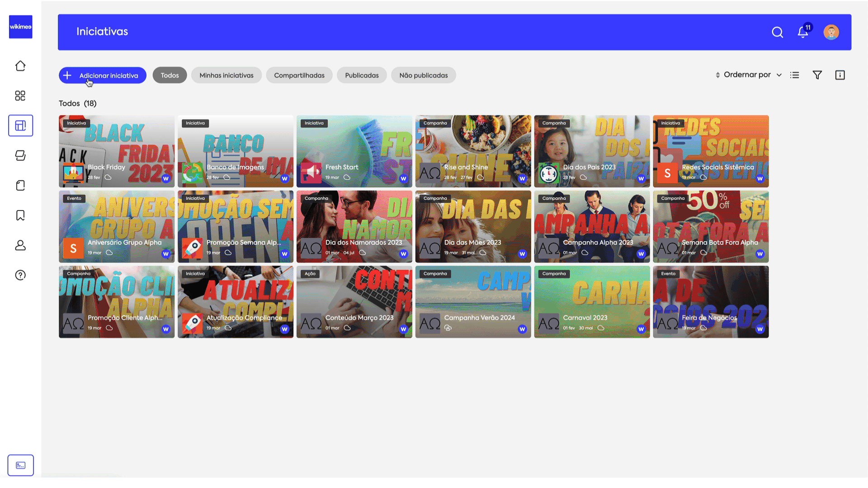Viewport: 868px width, 488px height.
Task: Open the dashboard grid icon in sidebar
Action: (x=20, y=96)
